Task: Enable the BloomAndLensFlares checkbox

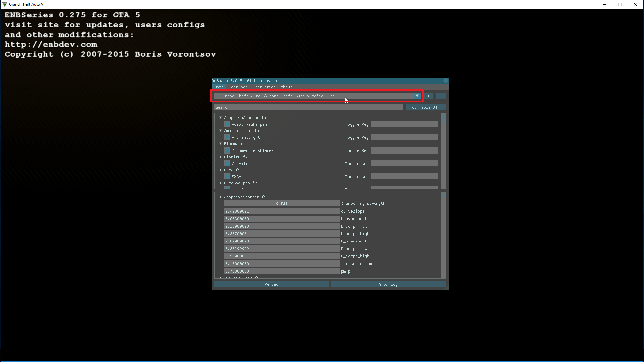Action: point(227,150)
